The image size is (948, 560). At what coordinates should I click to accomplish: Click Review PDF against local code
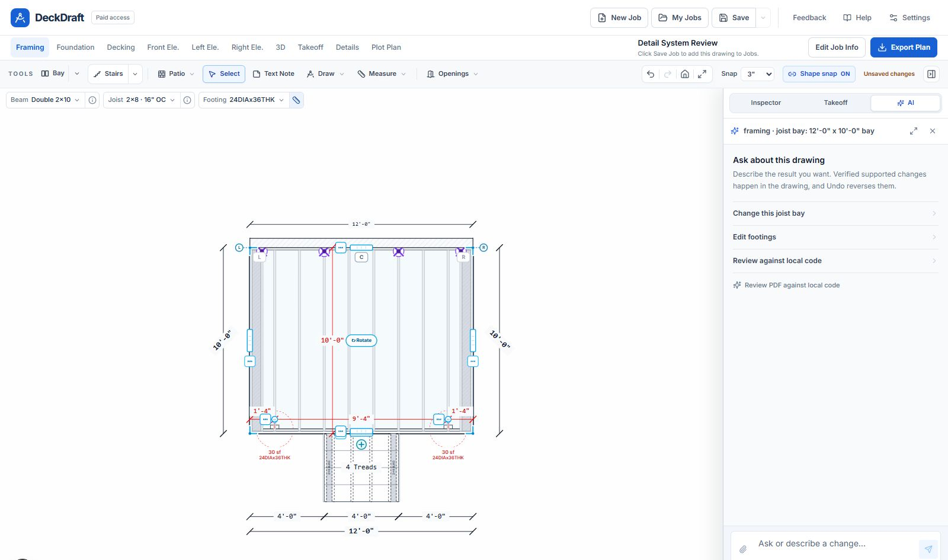786,285
